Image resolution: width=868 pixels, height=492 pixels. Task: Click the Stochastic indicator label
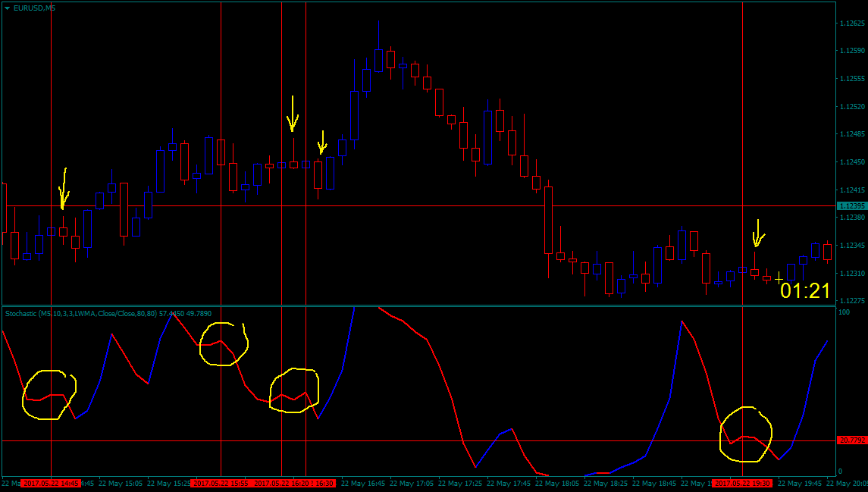(108, 314)
